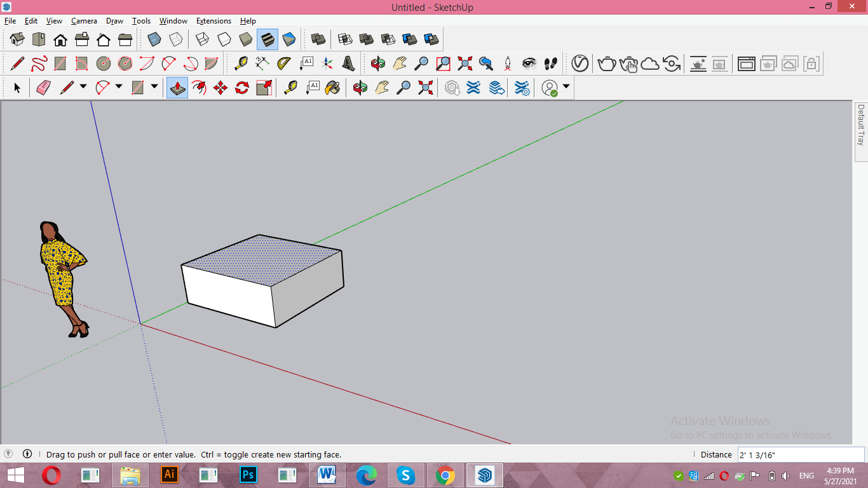Pick the Eraser tool
868x488 pixels.
click(43, 88)
